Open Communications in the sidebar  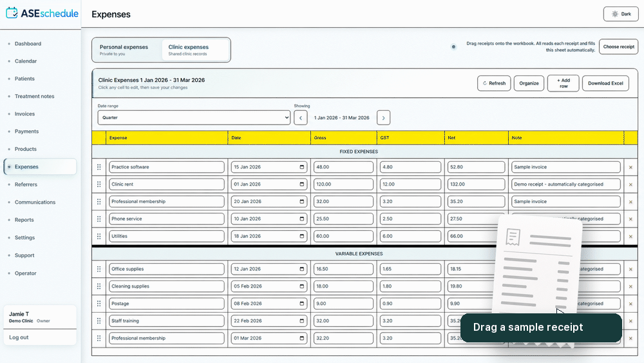[x=35, y=202]
